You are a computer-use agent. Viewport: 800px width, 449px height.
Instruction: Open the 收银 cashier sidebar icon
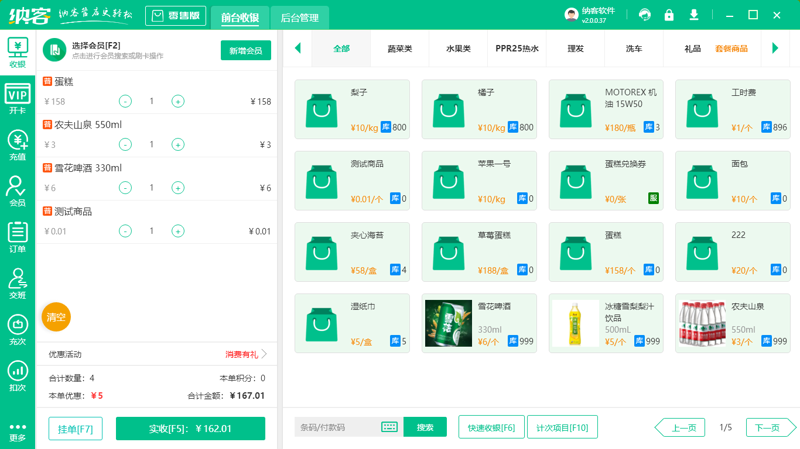pos(17,53)
